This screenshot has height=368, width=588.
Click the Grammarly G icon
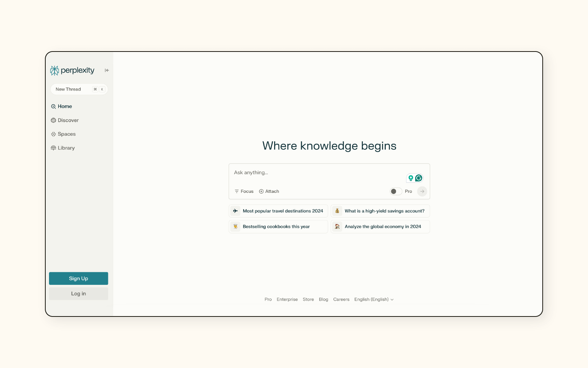[x=419, y=178]
